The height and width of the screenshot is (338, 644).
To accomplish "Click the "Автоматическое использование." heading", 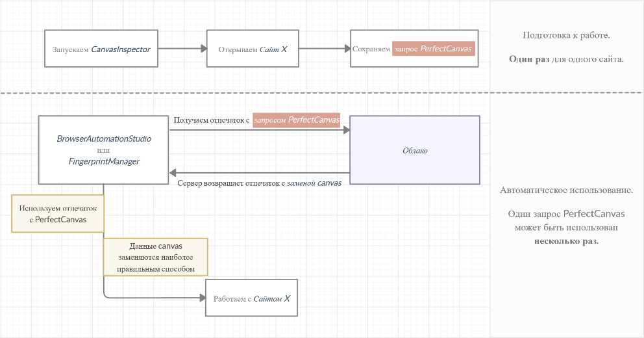I will pyautogui.click(x=566, y=190).
